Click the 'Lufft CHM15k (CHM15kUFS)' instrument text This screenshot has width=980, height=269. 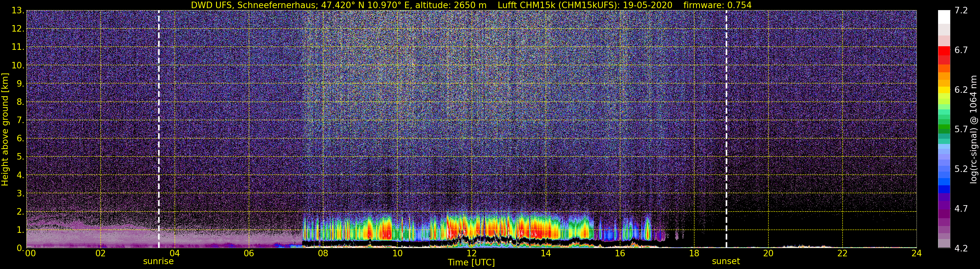(558, 5)
